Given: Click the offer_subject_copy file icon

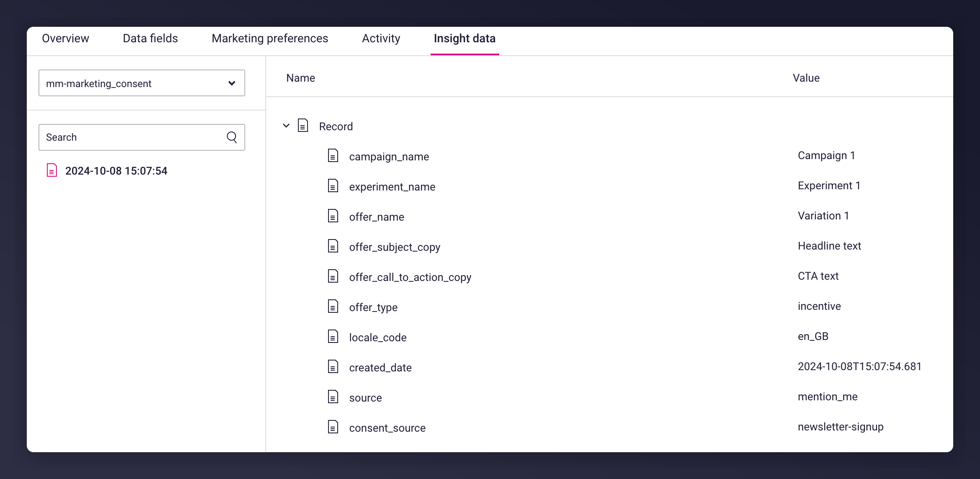Looking at the screenshot, I should [333, 246].
